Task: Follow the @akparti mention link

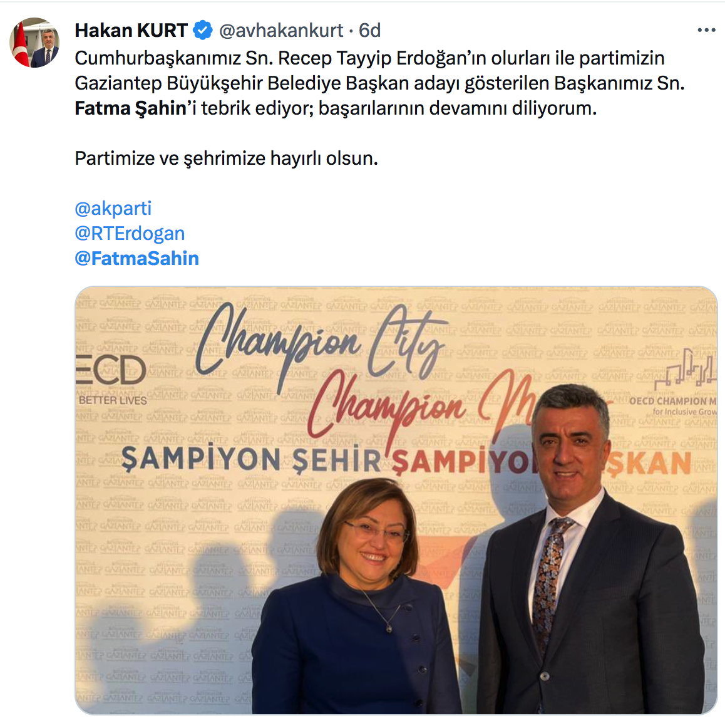Action: pos(113,209)
